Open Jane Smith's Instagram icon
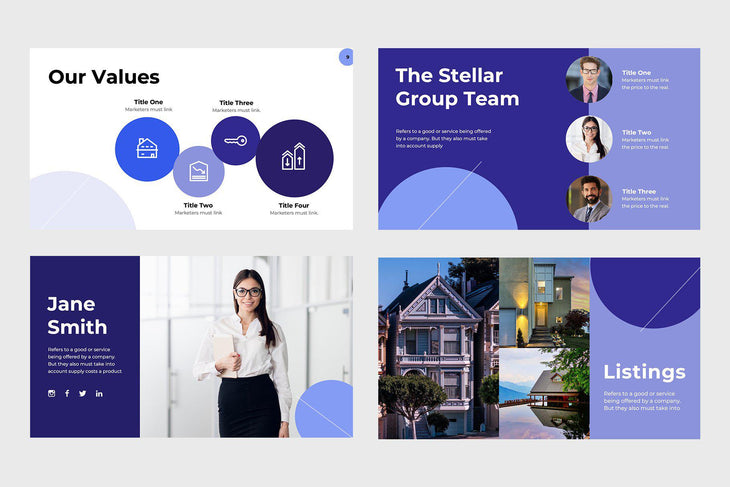 click(x=52, y=393)
